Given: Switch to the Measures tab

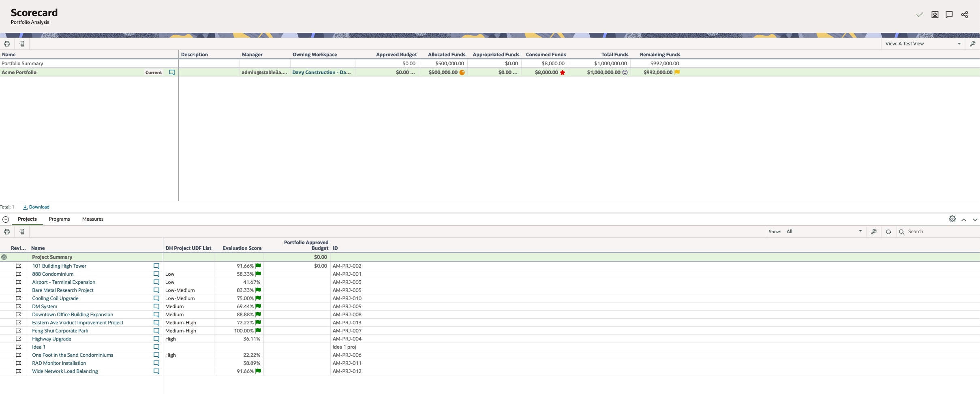Looking at the screenshot, I should tap(93, 219).
